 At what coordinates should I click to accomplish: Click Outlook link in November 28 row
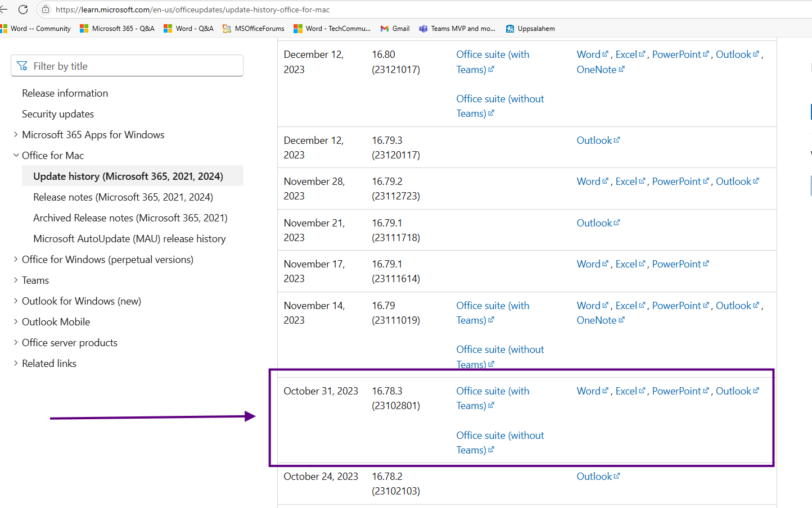coord(737,182)
